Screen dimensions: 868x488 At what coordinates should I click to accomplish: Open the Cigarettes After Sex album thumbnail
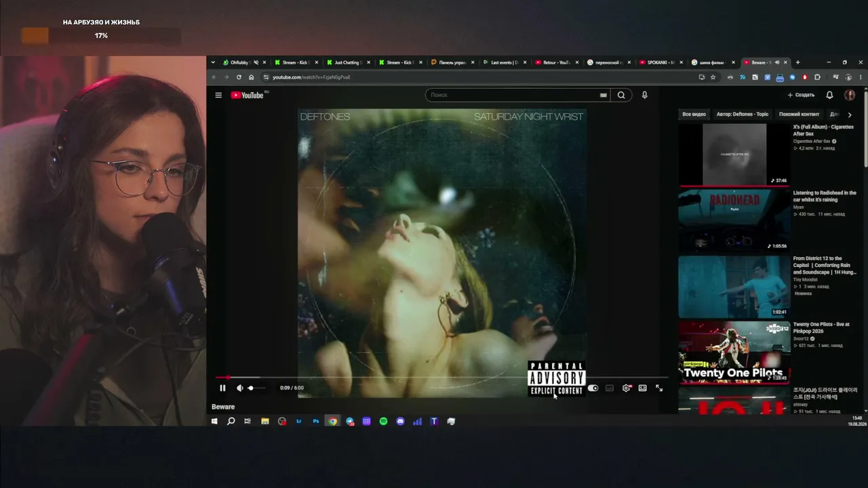(x=734, y=155)
